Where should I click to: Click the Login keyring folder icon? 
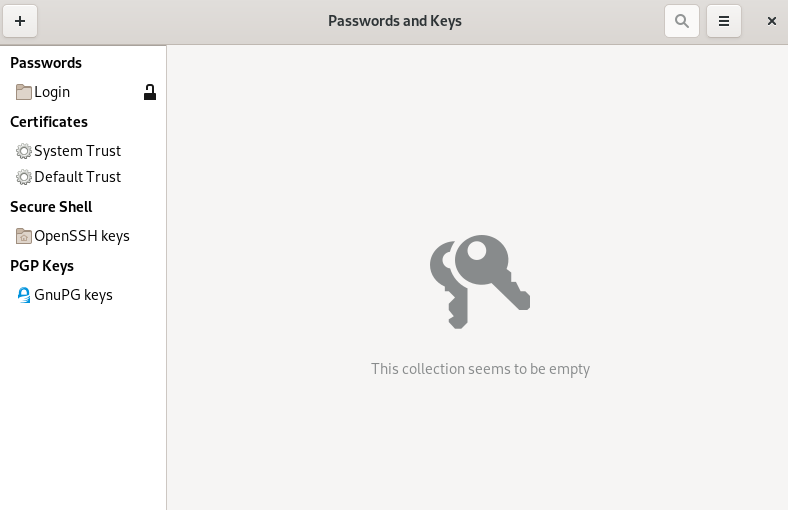pos(24,92)
